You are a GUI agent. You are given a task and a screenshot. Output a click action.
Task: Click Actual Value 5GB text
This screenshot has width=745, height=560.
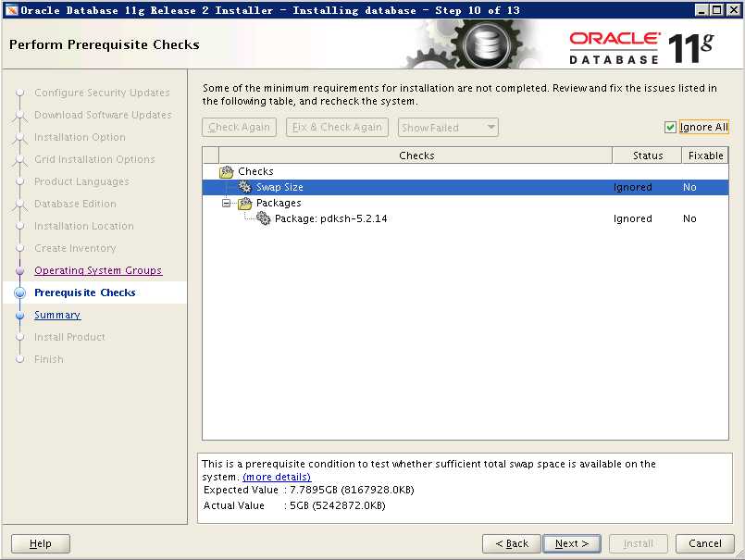[294, 505]
